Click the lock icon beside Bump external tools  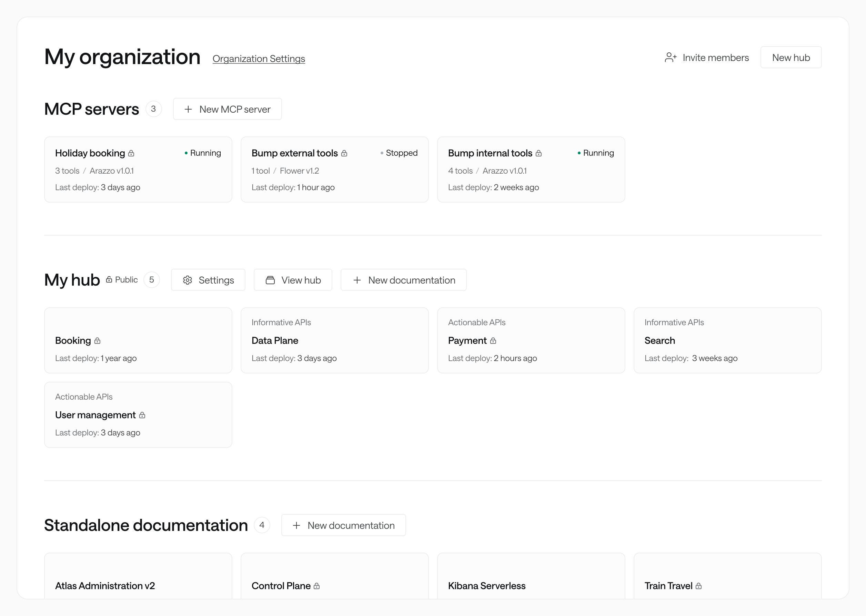click(x=345, y=153)
